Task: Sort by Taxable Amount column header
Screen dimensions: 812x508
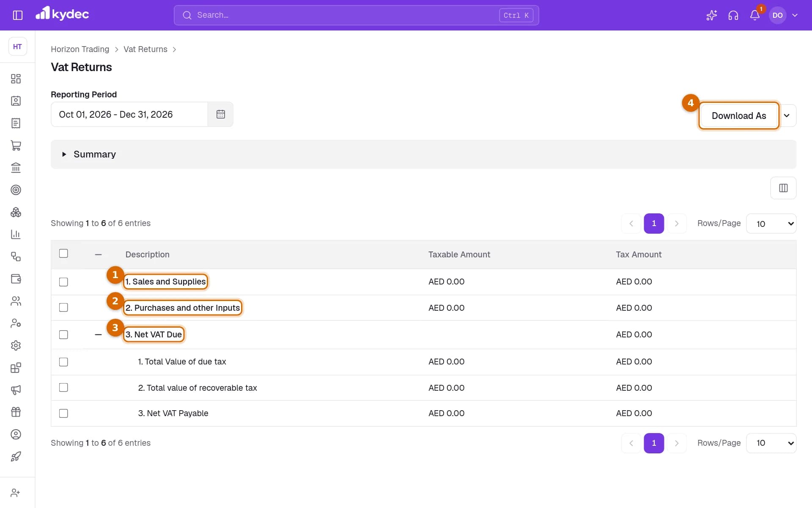Action: [x=459, y=254]
